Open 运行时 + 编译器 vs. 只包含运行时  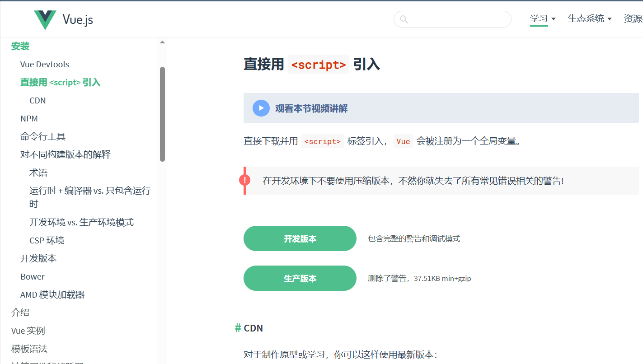(90, 197)
